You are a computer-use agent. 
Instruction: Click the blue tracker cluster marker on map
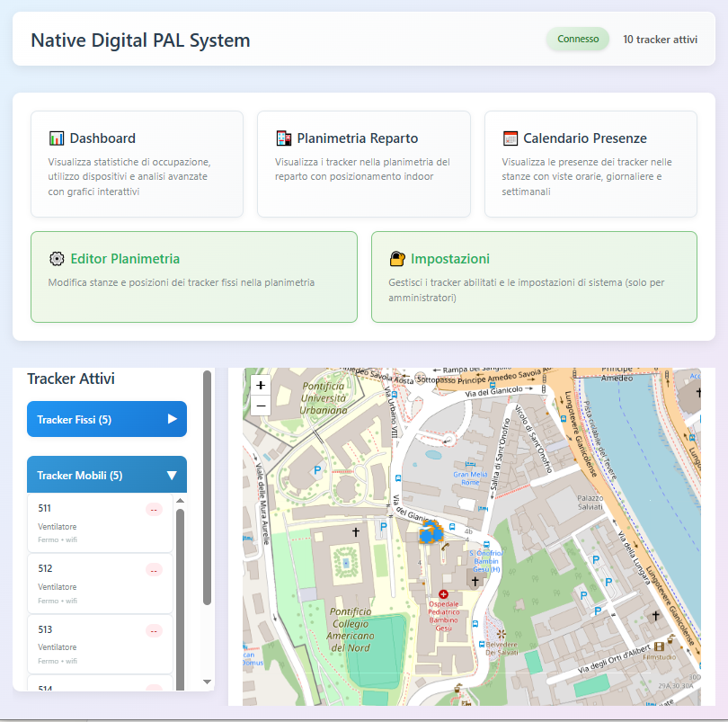tap(432, 533)
